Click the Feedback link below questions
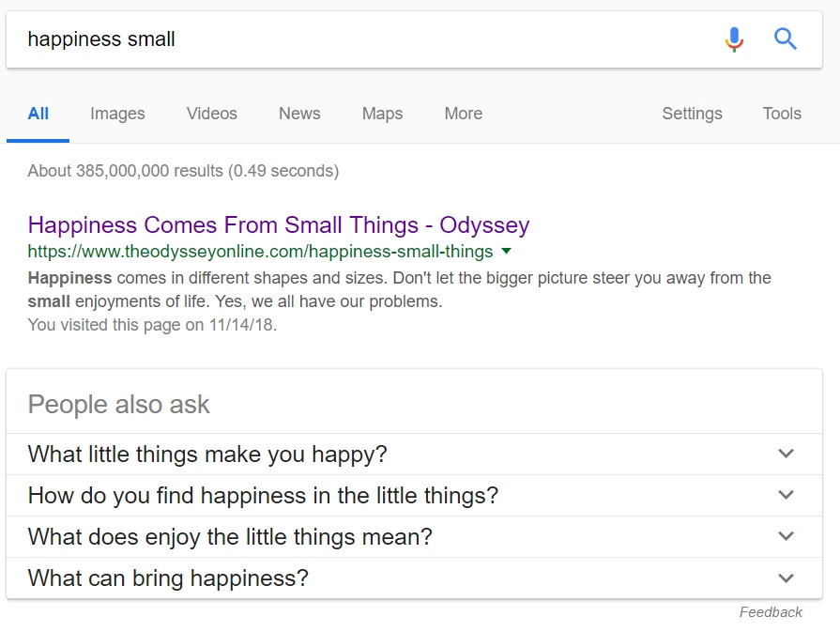 pos(771,612)
